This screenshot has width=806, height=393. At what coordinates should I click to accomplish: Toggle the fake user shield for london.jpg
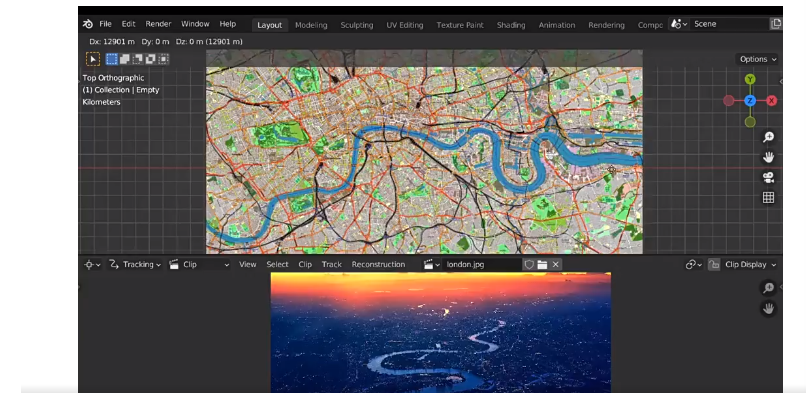pos(529,265)
